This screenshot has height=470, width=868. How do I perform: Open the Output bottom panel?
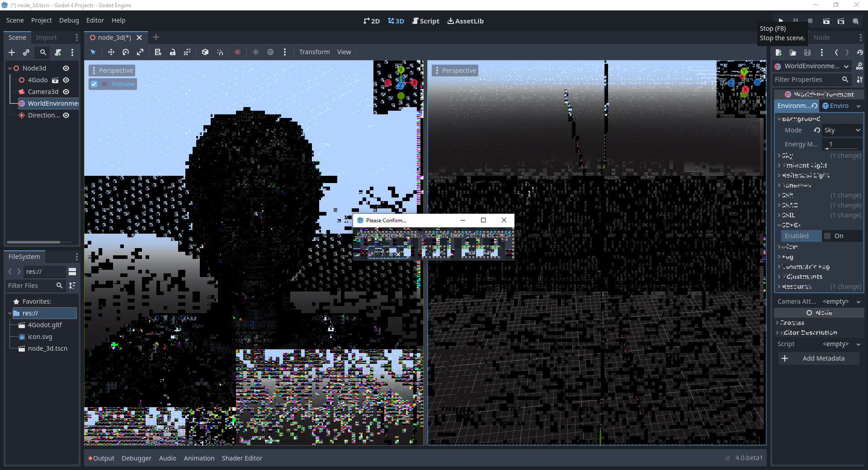(x=102, y=458)
